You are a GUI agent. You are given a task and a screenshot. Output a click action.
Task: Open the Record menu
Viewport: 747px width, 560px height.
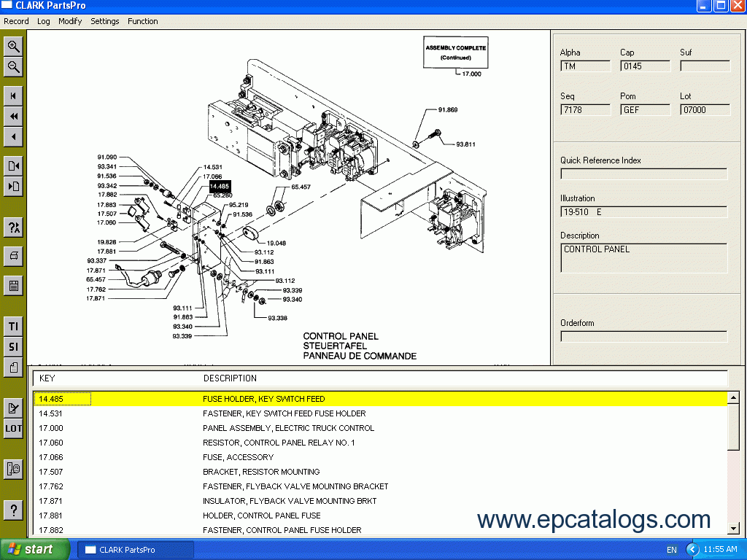point(16,21)
